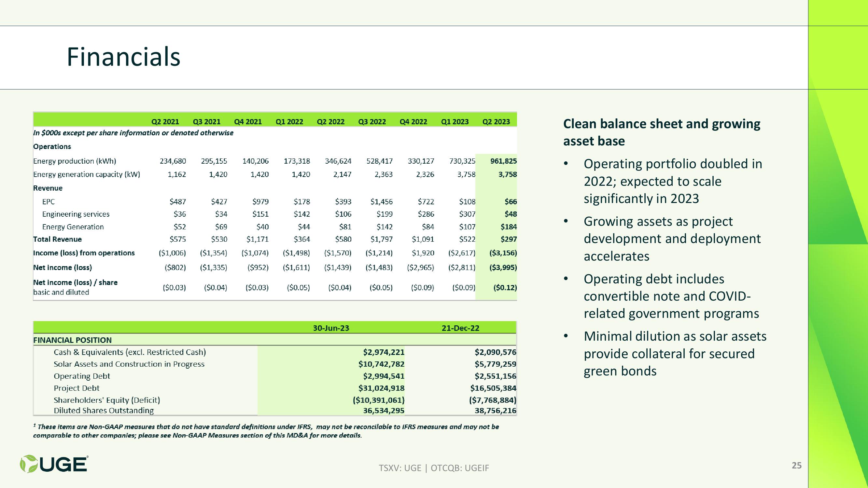Click the EPC row label
868x488 pixels.
[49, 202]
